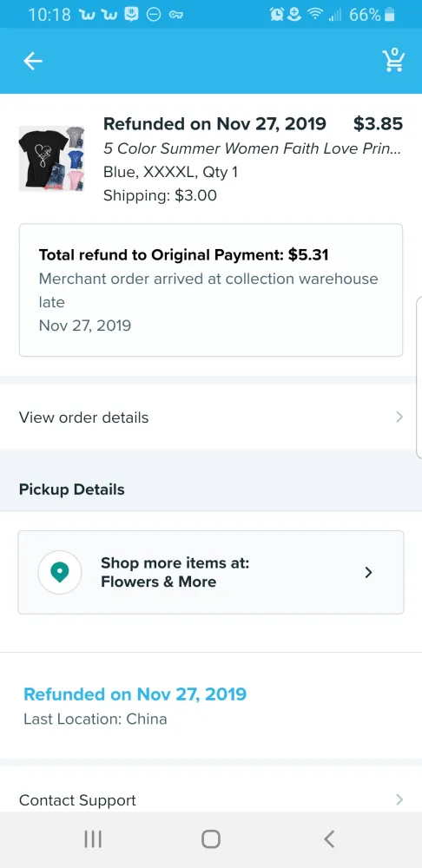Viewport: 422px width, 868px height.
Task: Open Flowers & More store chevron
Action: click(x=369, y=572)
